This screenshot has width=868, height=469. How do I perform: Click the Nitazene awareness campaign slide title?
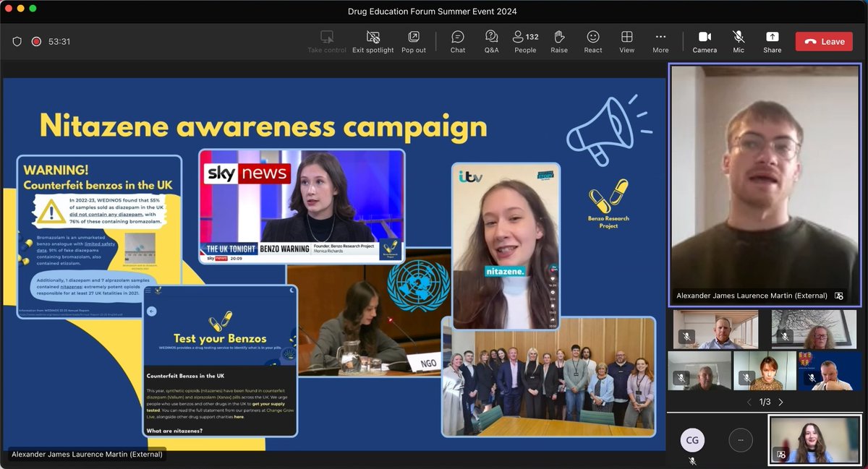click(263, 125)
